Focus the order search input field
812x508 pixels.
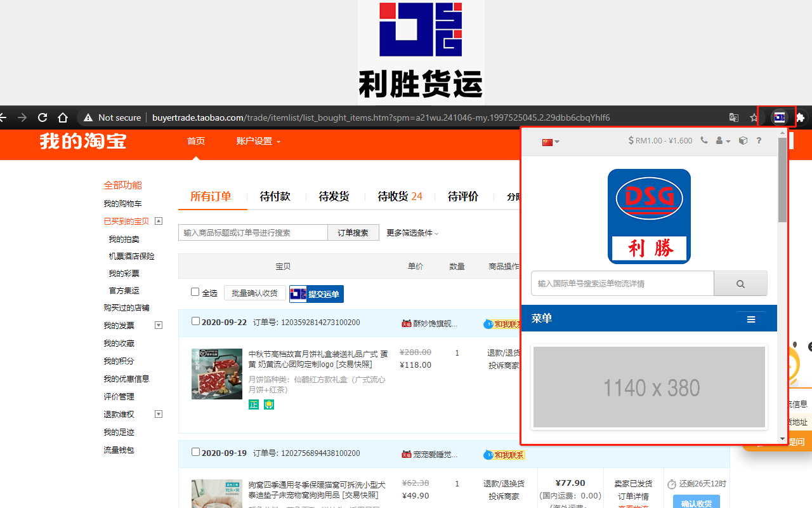(x=253, y=232)
